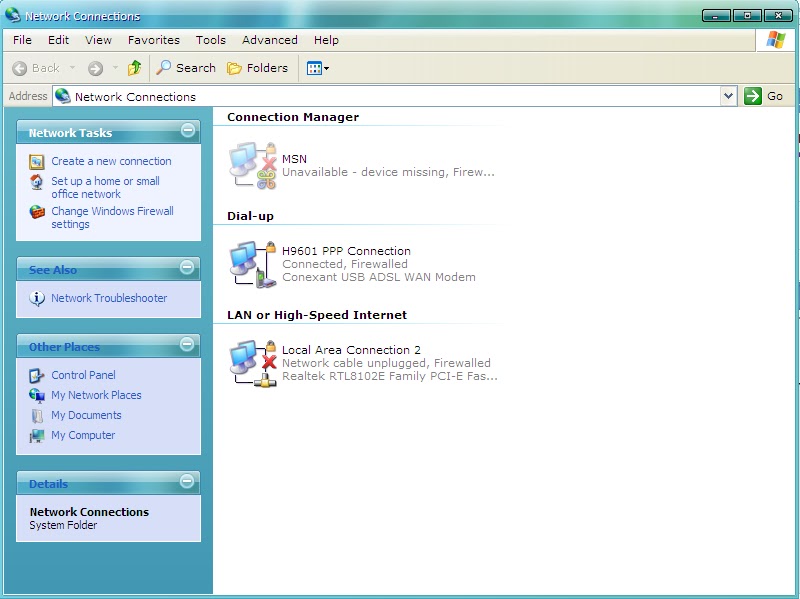800x599 pixels.
Task: Collapse the Network Tasks panel
Action: click(188, 131)
